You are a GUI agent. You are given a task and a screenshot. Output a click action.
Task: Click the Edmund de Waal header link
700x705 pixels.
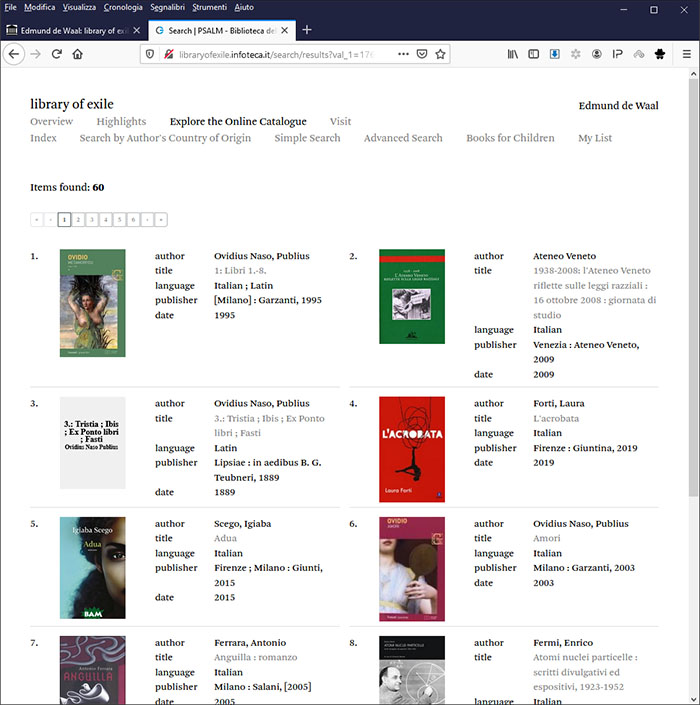[x=618, y=106]
